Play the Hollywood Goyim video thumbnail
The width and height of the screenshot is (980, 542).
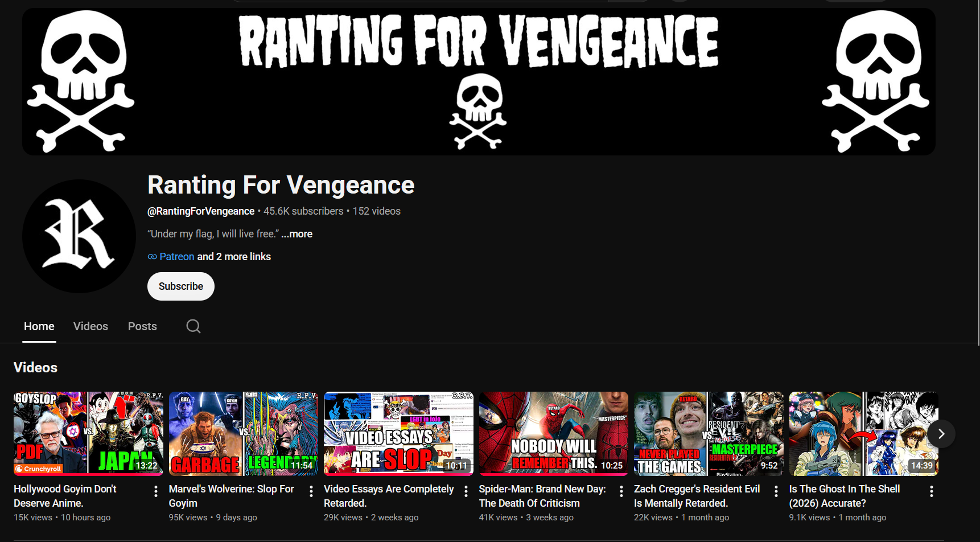tap(88, 434)
